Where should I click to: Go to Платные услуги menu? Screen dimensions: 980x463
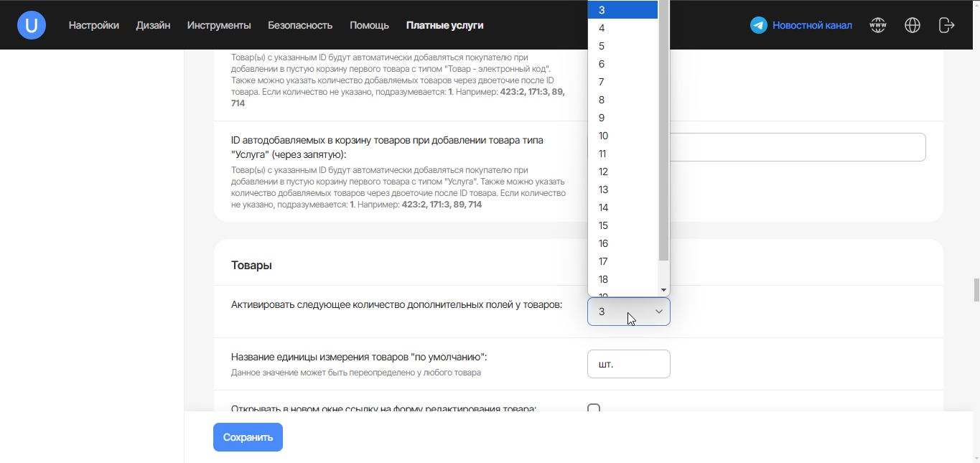(x=444, y=25)
